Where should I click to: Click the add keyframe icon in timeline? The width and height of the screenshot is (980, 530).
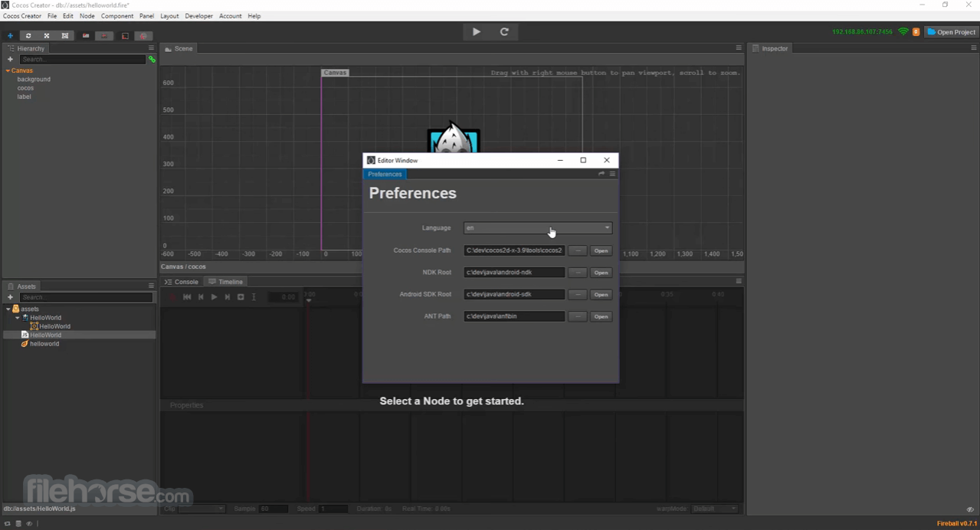[x=241, y=297]
